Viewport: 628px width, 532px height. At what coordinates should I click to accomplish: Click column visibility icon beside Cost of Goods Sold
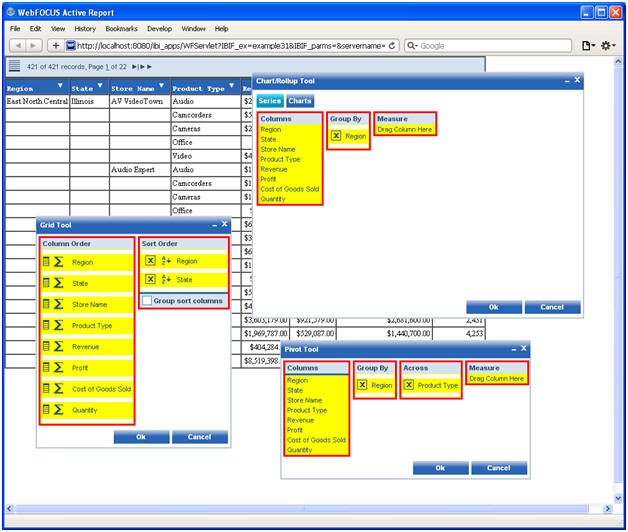[x=46, y=389]
